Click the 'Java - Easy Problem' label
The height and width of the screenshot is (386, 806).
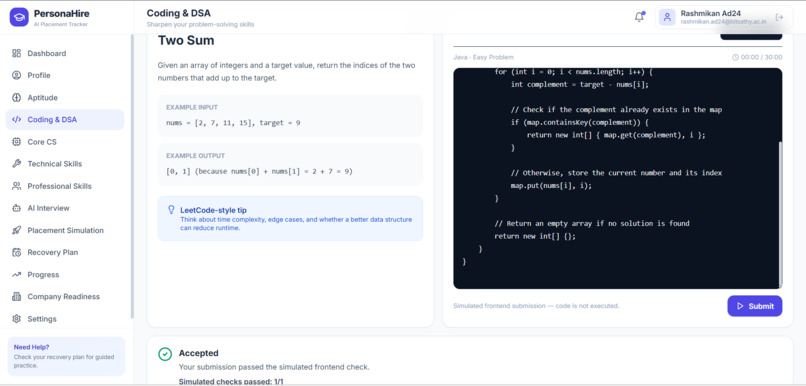pos(483,58)
